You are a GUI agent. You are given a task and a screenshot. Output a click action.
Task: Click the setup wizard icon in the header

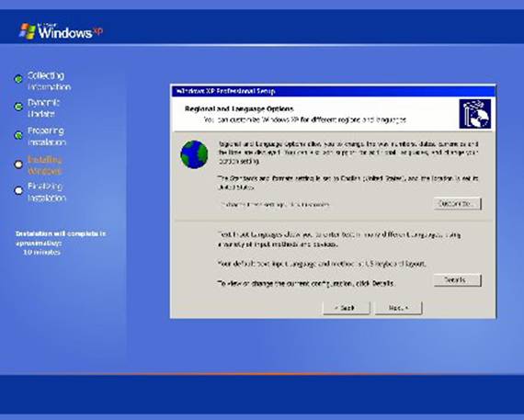point(475,114)
